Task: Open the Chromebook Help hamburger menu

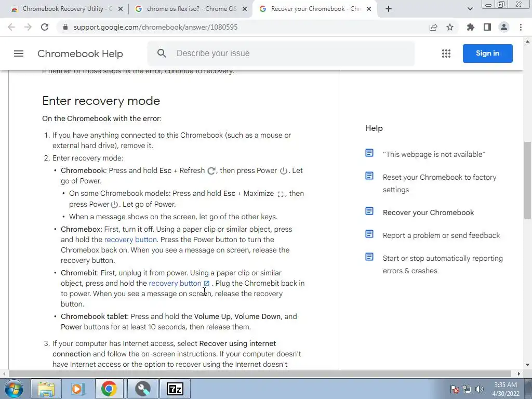Action: 19,54
